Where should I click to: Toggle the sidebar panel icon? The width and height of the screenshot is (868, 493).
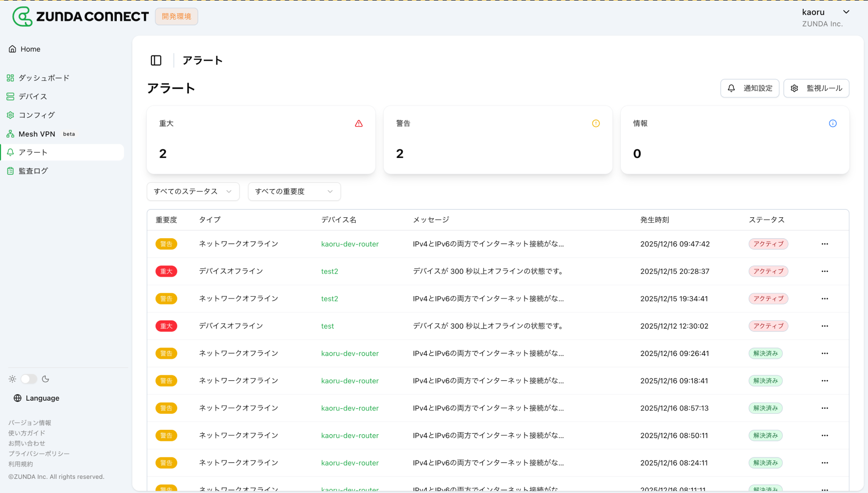coord(156,60)
